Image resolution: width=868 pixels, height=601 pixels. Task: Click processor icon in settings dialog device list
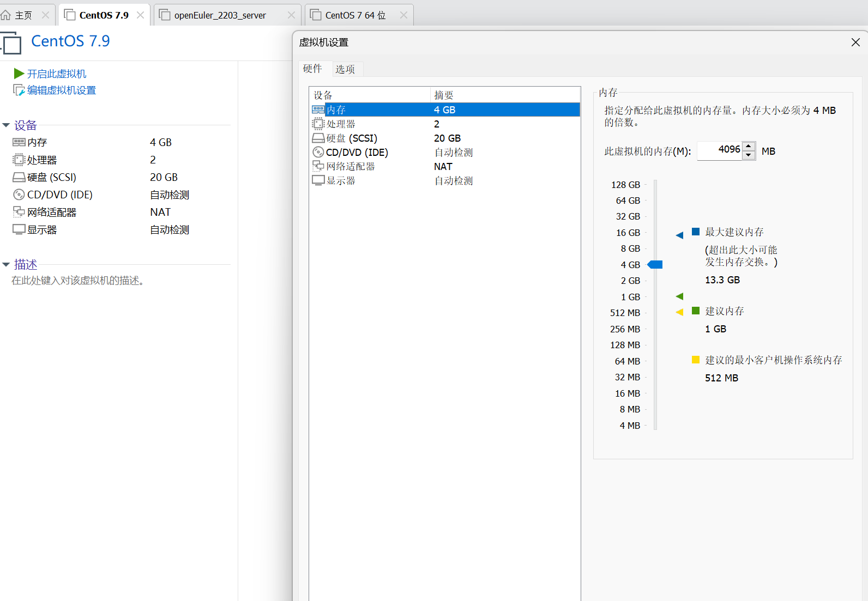[x=318, y=124]
